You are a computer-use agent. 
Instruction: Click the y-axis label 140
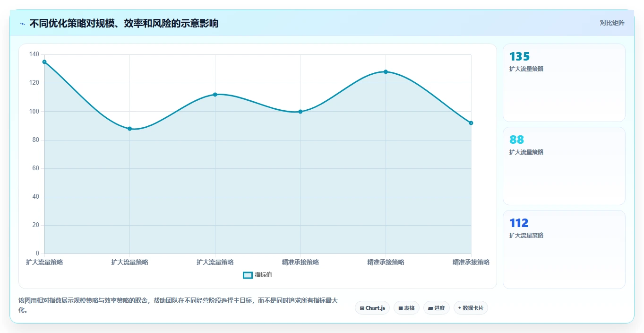[34, 54]
